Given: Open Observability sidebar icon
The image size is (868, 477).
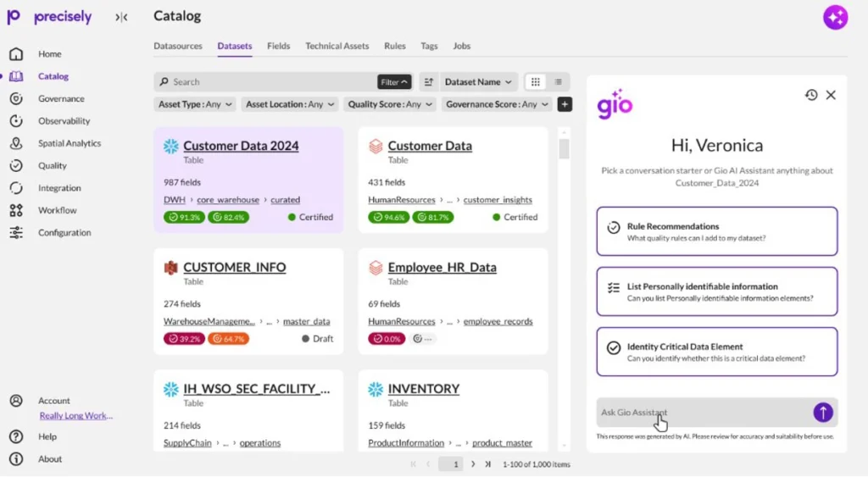Looking at the screenshot, I should coord(16,120).
